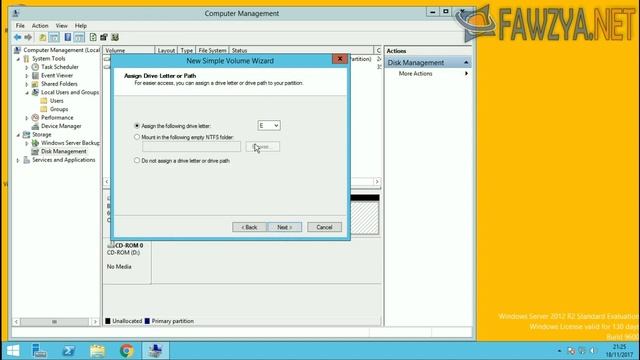Click the Browse button for NTFS folder
The width and height of the screenshot is (640, 360).
click(x=262, y=147)
